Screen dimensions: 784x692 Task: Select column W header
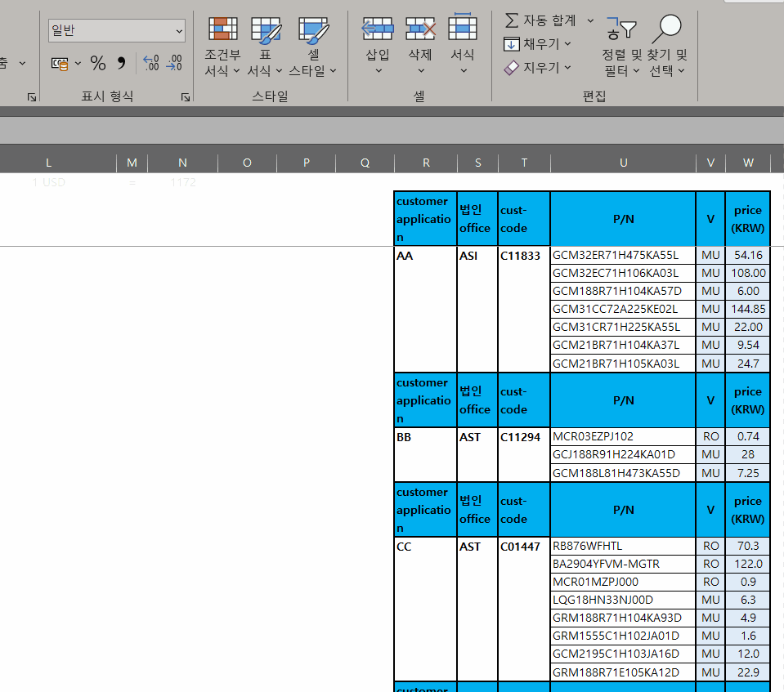pos(748,163)
